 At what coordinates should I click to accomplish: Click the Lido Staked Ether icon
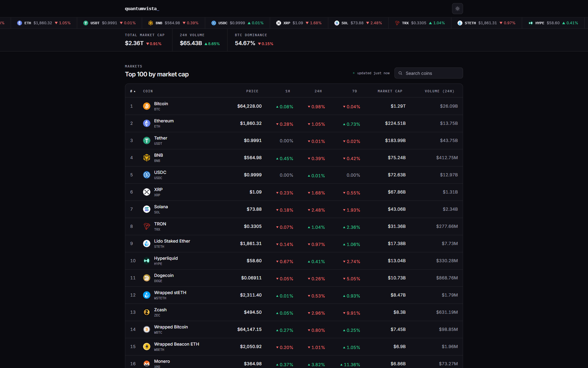click(x=147, y=243)
